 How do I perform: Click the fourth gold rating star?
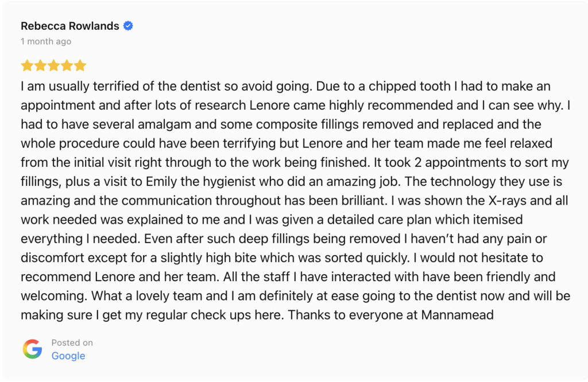tap(67, 65)
